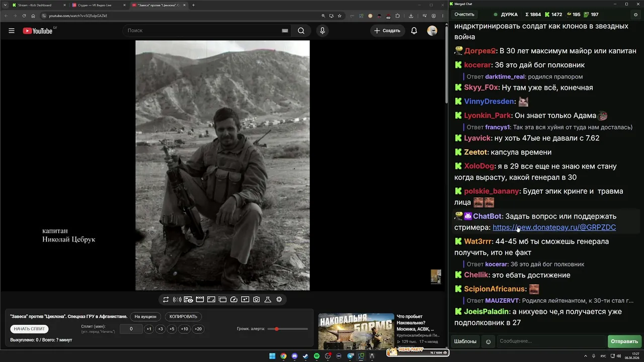Click the dashed-top rectangle icon
The image size is (644, 362).
click(x=222, y=300)
